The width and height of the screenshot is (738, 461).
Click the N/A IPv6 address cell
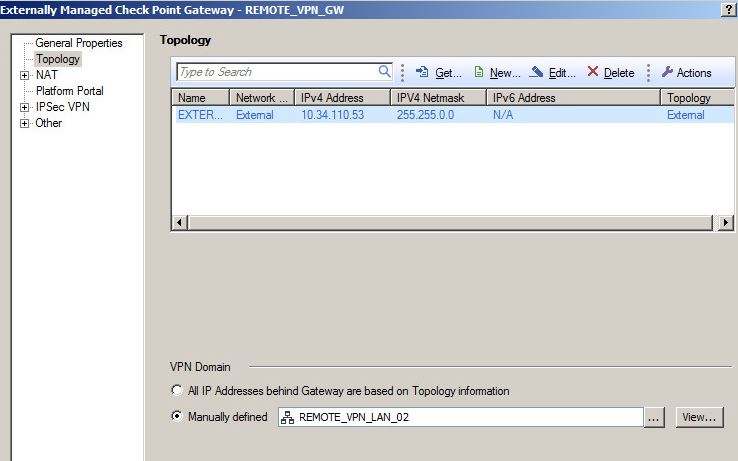[503, 115]
